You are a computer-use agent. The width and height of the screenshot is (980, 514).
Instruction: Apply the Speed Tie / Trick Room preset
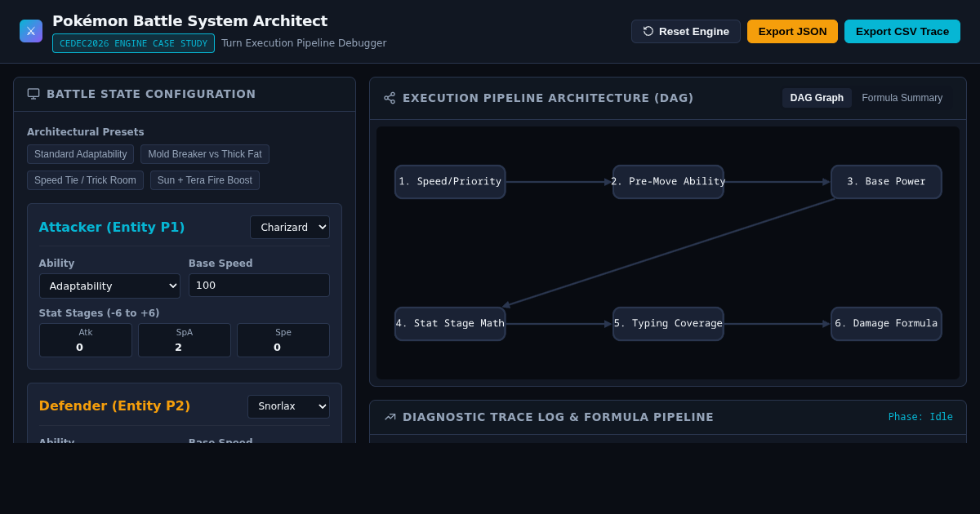pos(85,180)
